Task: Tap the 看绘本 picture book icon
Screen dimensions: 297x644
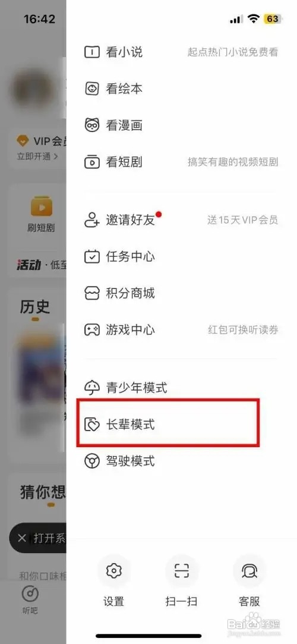Action: (92, 88)
